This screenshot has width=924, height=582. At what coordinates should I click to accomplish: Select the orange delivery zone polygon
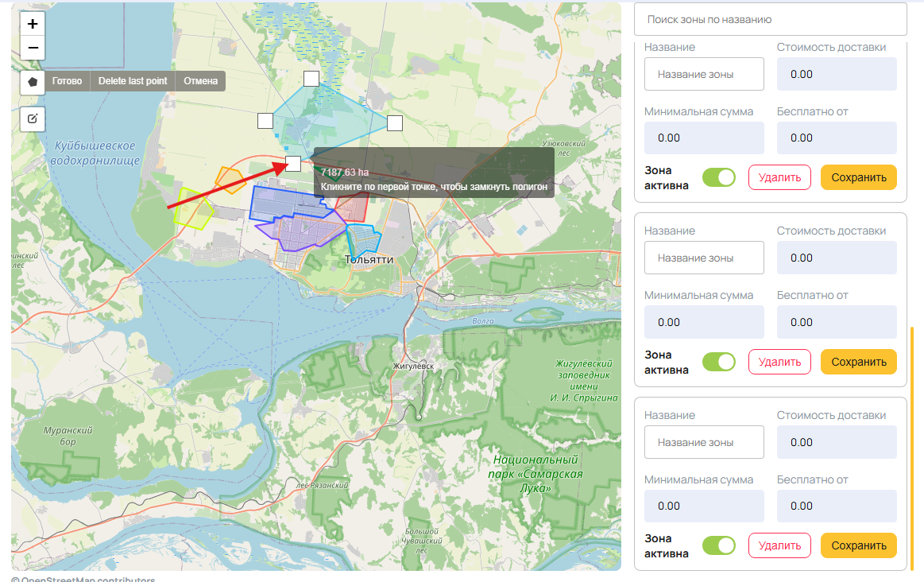(x=230, y=180)
